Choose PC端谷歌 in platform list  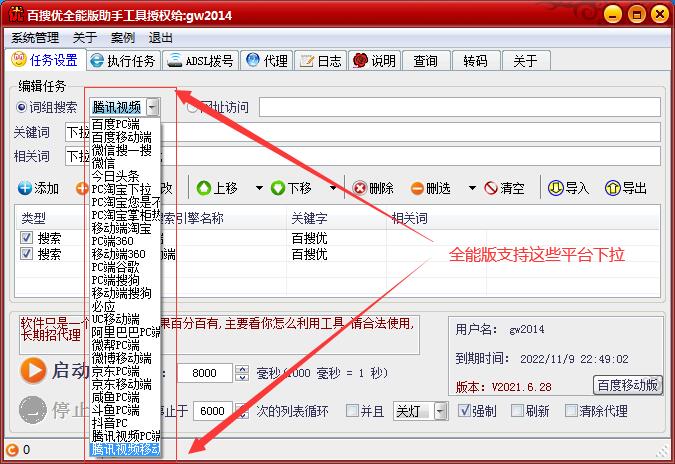point(125,267)
